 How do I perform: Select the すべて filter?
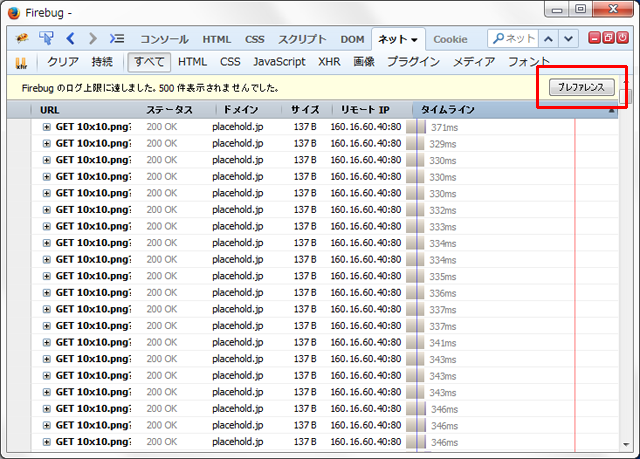tap(149, 62)
